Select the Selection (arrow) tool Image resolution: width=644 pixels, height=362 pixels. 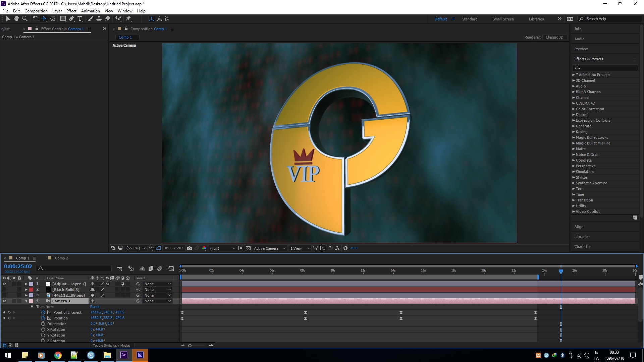[x=8, y=19]
